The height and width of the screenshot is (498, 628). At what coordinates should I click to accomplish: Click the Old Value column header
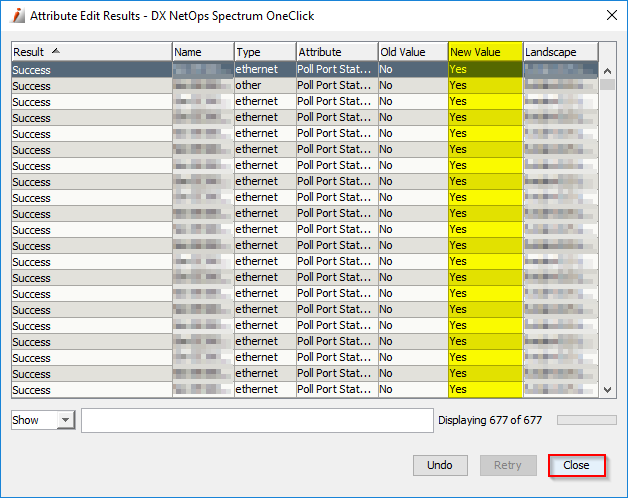click(413, 52)
